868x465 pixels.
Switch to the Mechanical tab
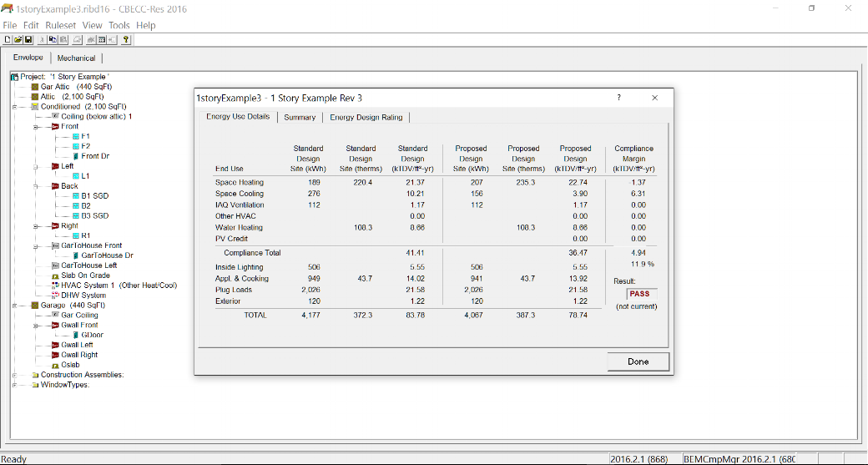[x=77, y=58]
